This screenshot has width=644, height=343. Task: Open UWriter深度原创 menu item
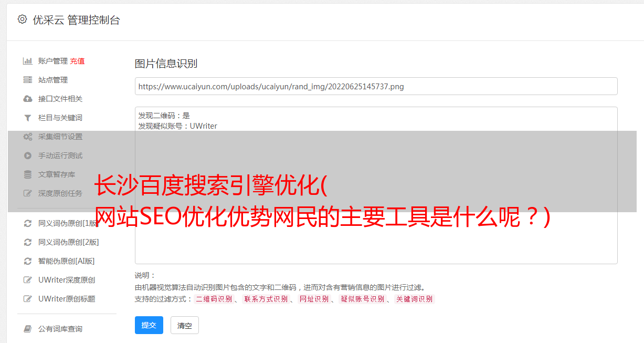tap(67, 280)
